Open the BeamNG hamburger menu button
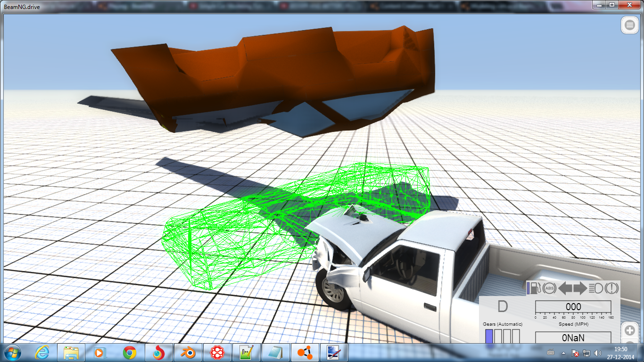This screenshot has height=362, width=644. (629, 25)
